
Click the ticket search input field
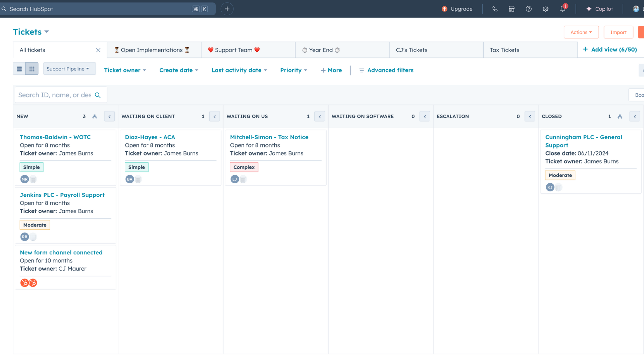click(x=55, y=95)
